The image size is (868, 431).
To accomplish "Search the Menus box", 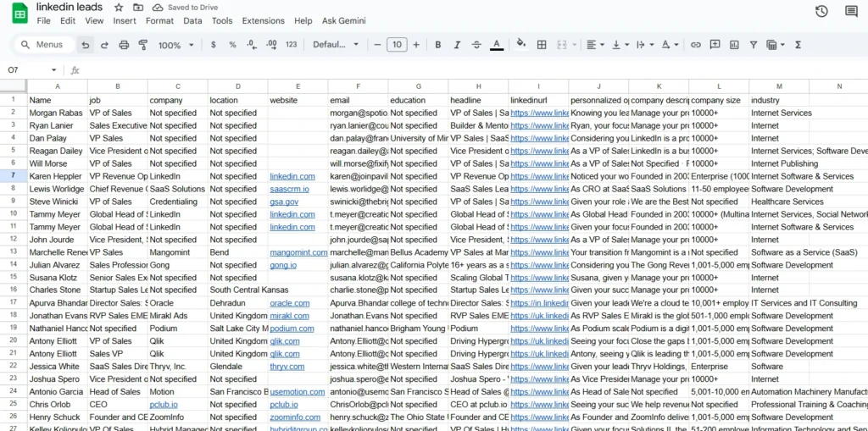I will (x=44, y=45).
